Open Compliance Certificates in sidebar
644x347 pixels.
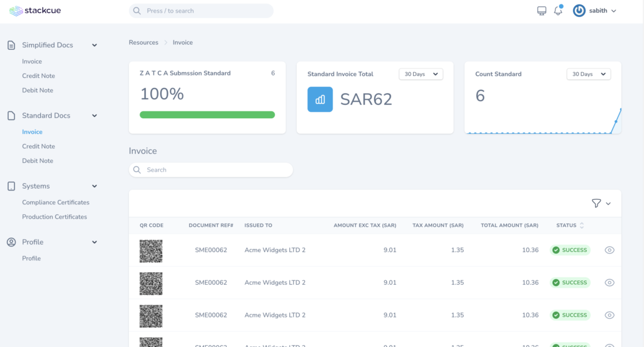tap(55, 202)
